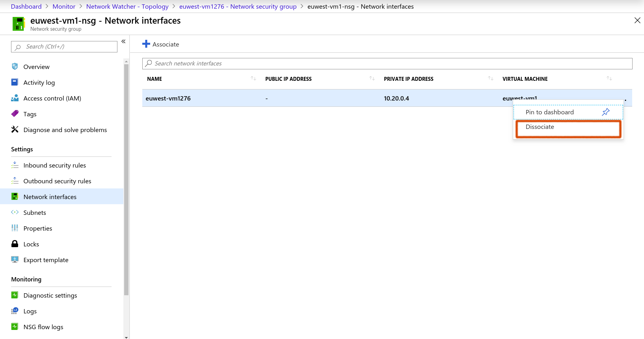Image resolution: width=644 pixels, height=339 pixels.
Task: Click the Access control (IAM) icon
Action: coord(15,98)
